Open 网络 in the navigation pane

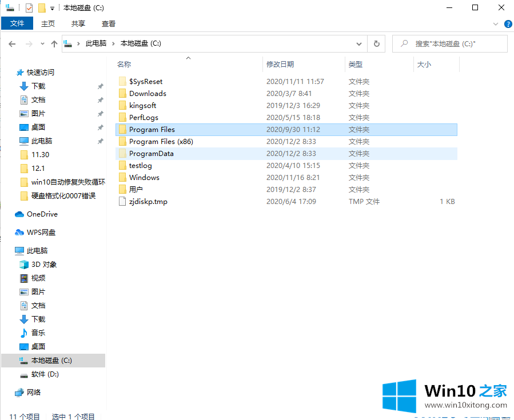(34, 392)
